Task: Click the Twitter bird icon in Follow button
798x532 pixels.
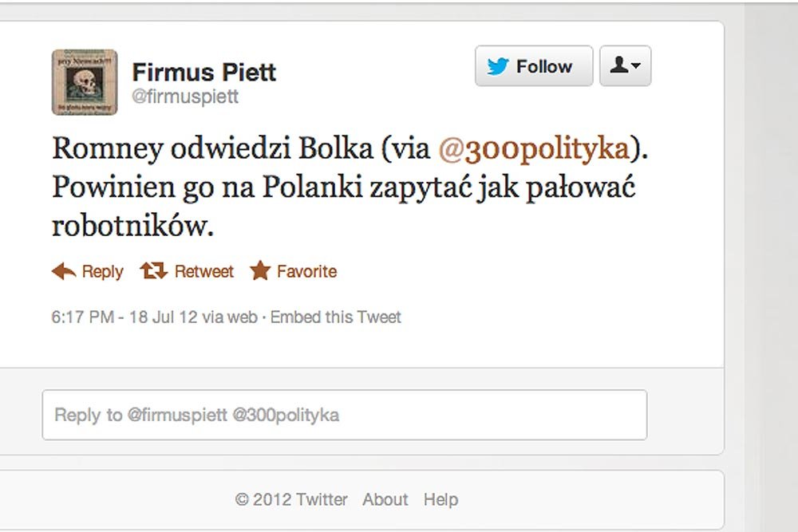Action: [x=499, y=66]
